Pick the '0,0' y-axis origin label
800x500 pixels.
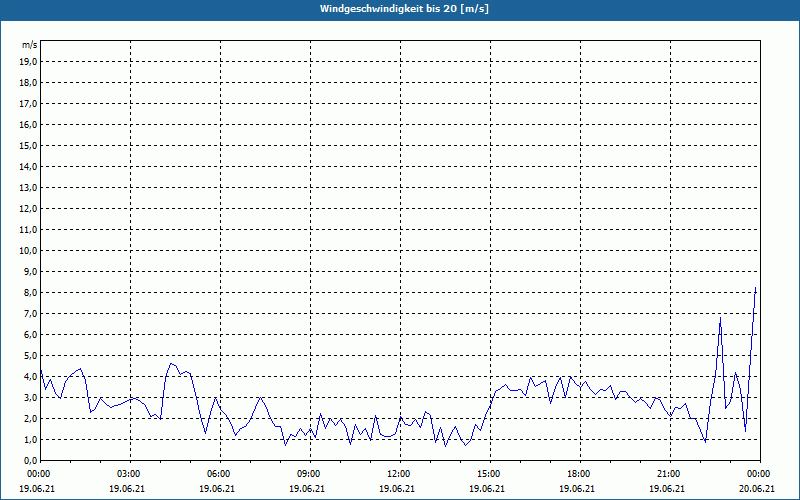point(31,460)
